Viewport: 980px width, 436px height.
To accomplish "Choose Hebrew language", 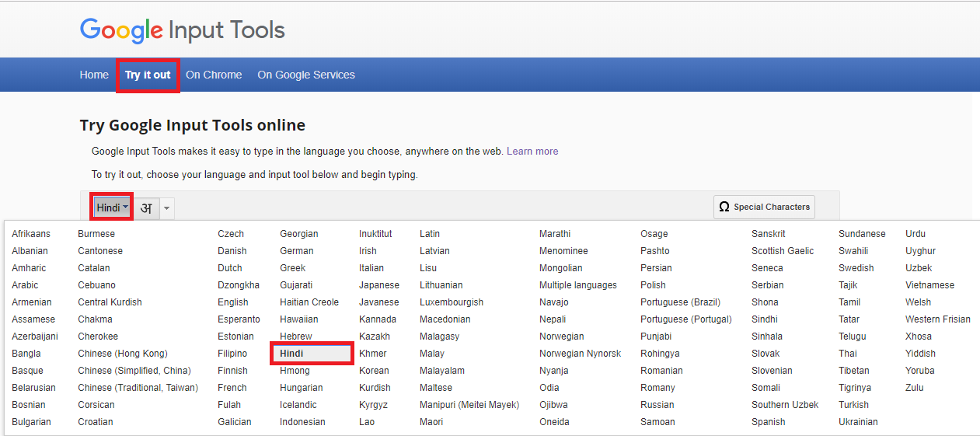I will pyautogui.click(x=296, y=336).
